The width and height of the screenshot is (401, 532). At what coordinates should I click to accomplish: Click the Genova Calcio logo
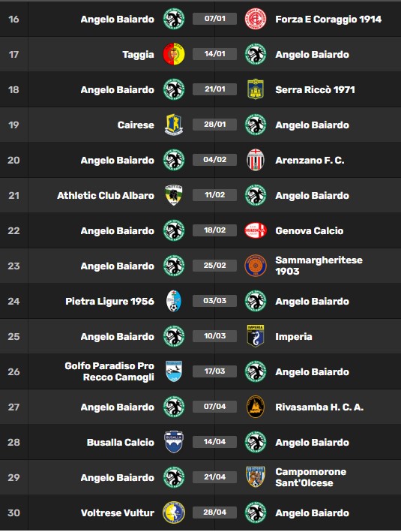point(256,230)
